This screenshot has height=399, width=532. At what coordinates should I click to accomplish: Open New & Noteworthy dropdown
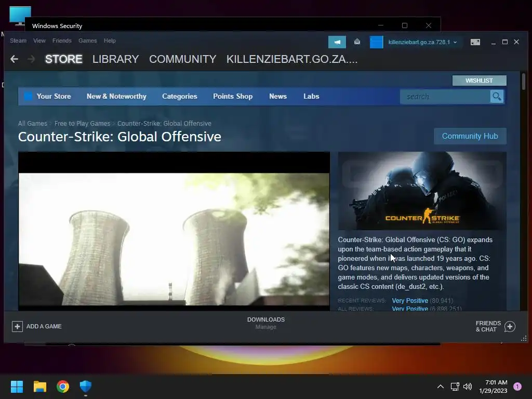[x=116, y=96]
